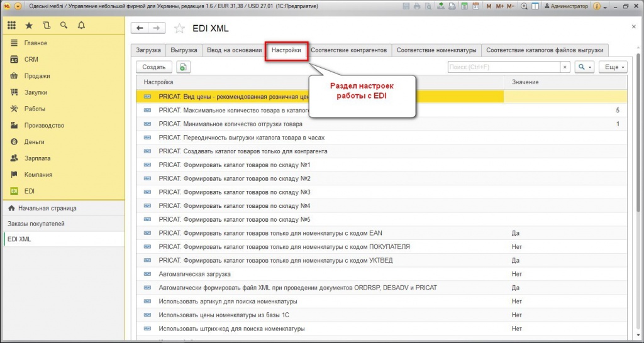Open the search options magnifier dropdown
Image resolution: width=644 pixels, height=343 pixels.
(584, 67)
